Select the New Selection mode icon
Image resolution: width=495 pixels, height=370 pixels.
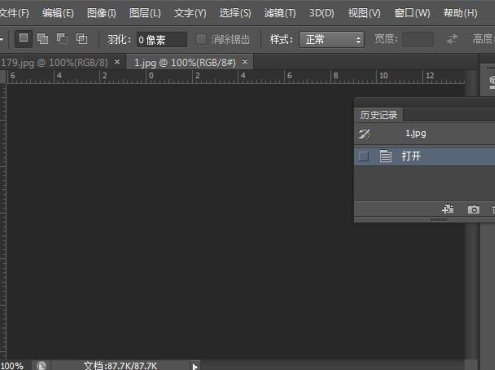pyautogui.click(x=23, y=39)
